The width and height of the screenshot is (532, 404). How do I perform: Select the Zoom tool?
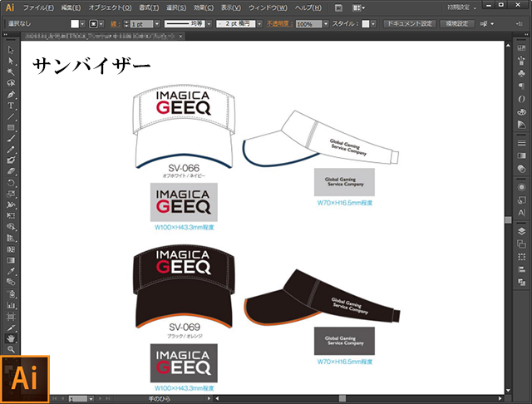click(x=11, y=349)
